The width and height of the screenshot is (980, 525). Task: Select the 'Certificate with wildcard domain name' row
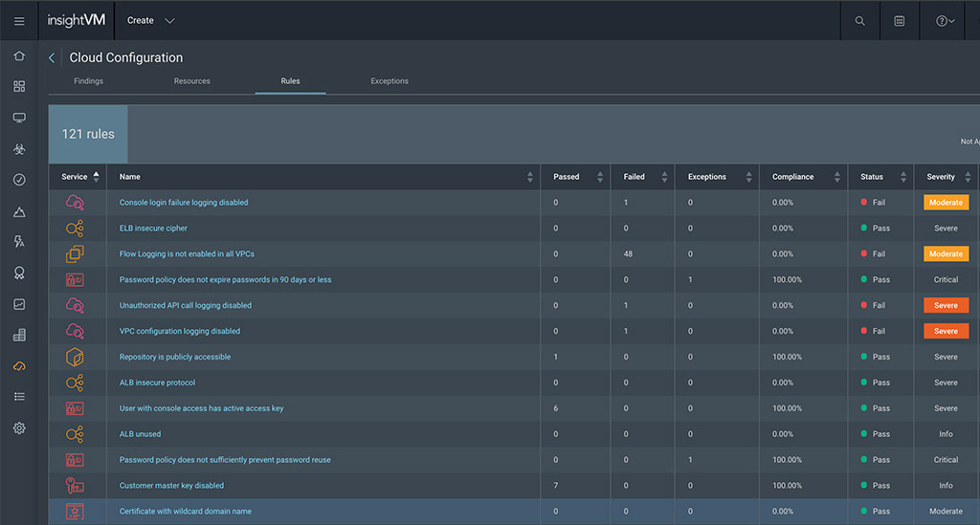(x=185, y=512)
